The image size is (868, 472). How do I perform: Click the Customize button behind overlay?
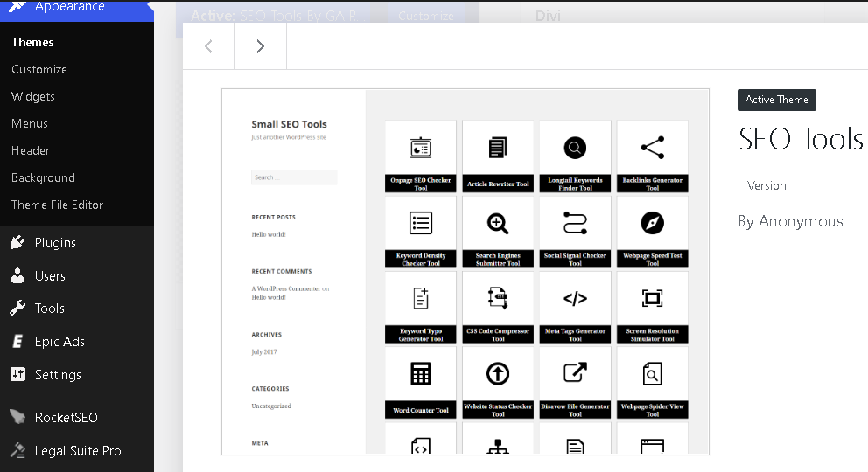tap(426, 16)
